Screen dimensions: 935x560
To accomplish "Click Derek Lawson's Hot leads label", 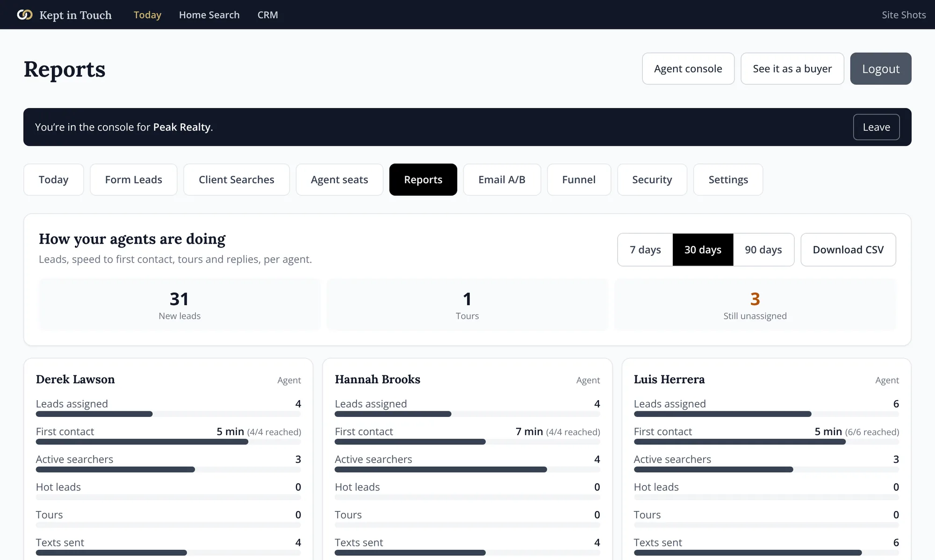I will point(58,487).
